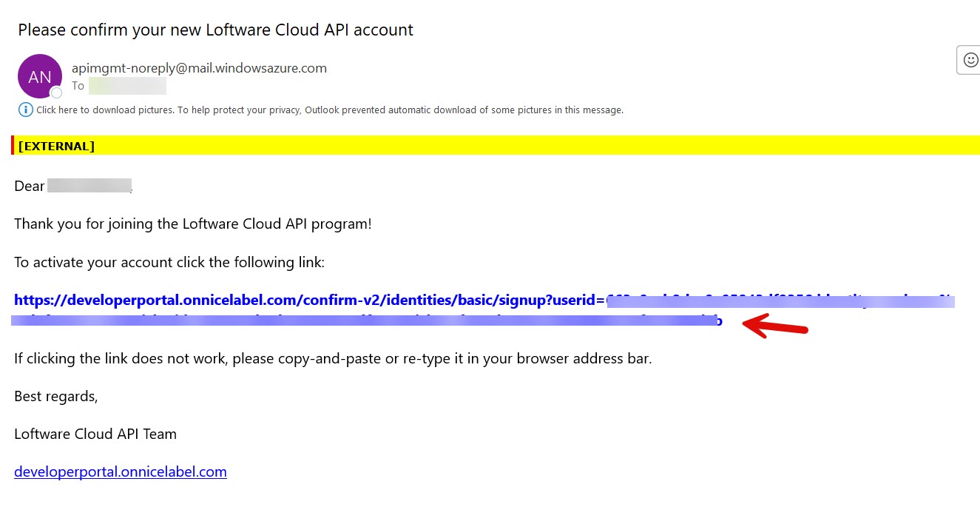Click the red arrow annotation
The image size is (980, 507).
click(x=775, y=326)
